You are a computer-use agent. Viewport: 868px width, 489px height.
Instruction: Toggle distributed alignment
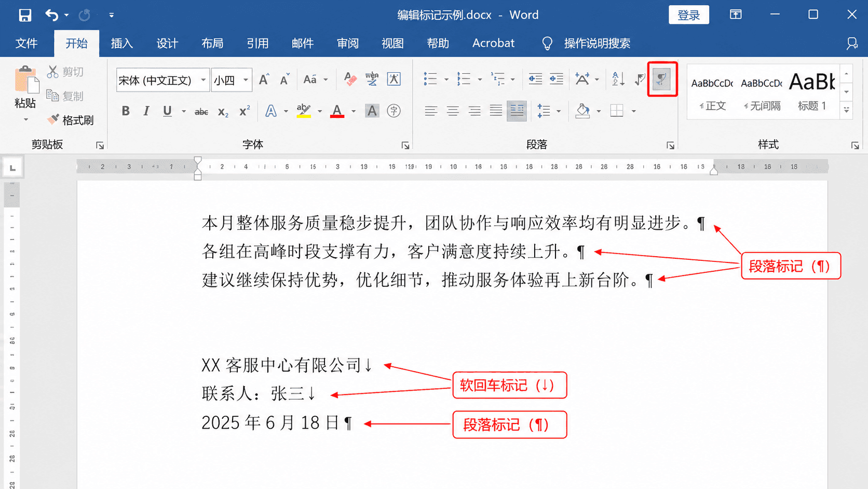(517, 111)
